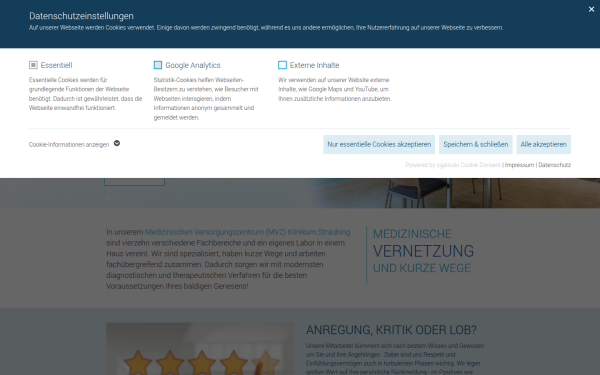
Task: Click the UND KURZE WEGE heading
Action: pos(422,268)
